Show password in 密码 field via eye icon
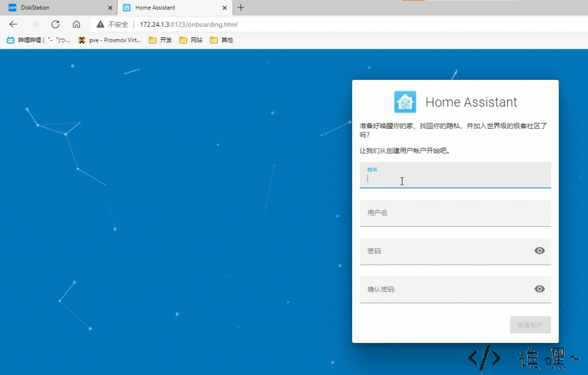This screenshot has height=375, width=588. [x=539, y=251]
